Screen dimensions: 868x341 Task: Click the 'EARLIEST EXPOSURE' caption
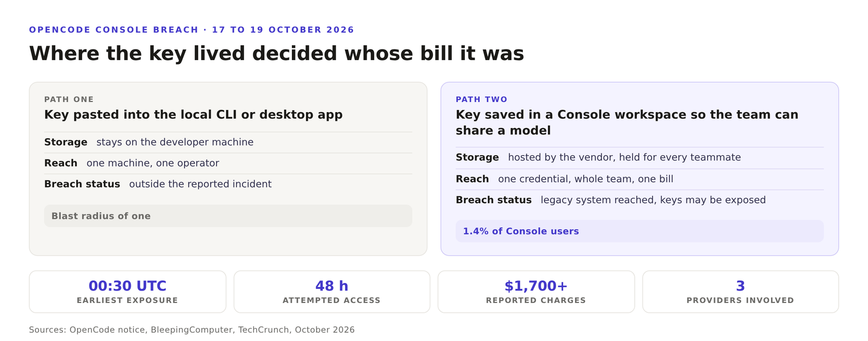127,300
